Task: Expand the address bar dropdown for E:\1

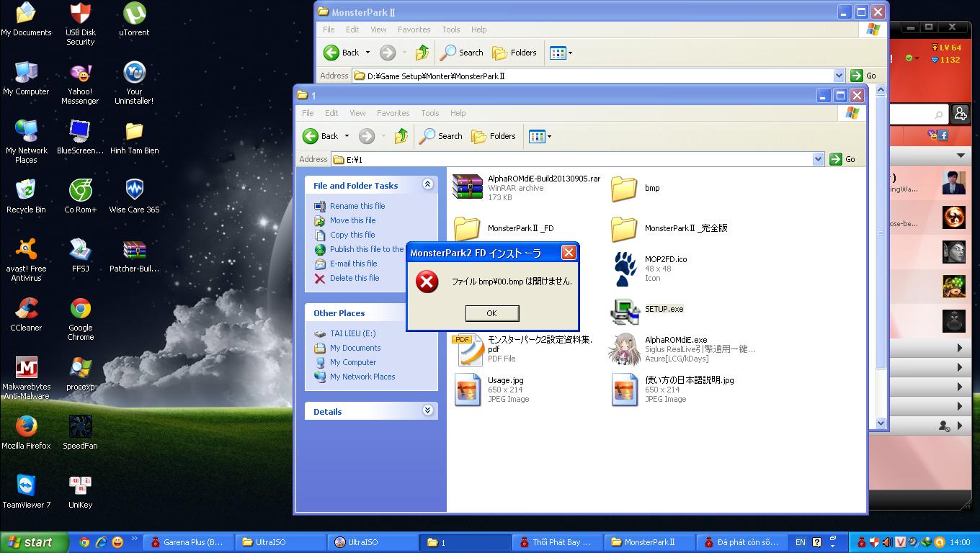Action: (818, 159)
